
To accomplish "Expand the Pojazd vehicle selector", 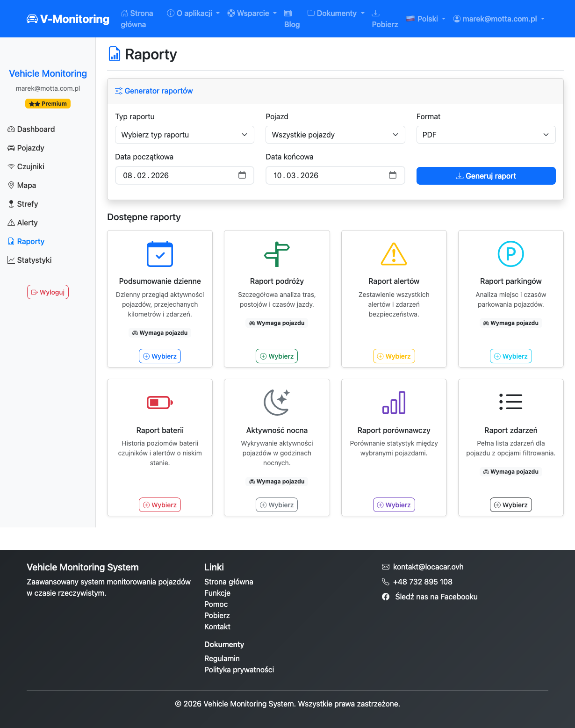I will click(x=335, y=135).
